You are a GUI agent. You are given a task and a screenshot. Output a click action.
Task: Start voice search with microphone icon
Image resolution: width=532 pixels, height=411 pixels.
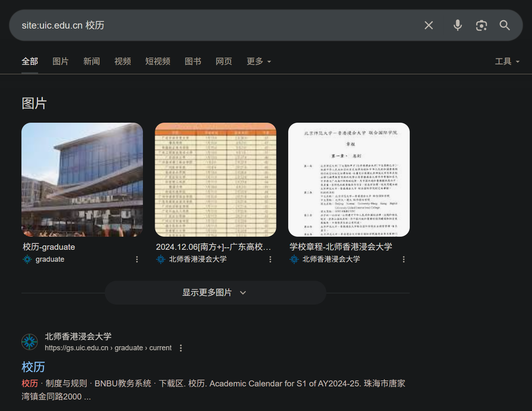[458, 25]
